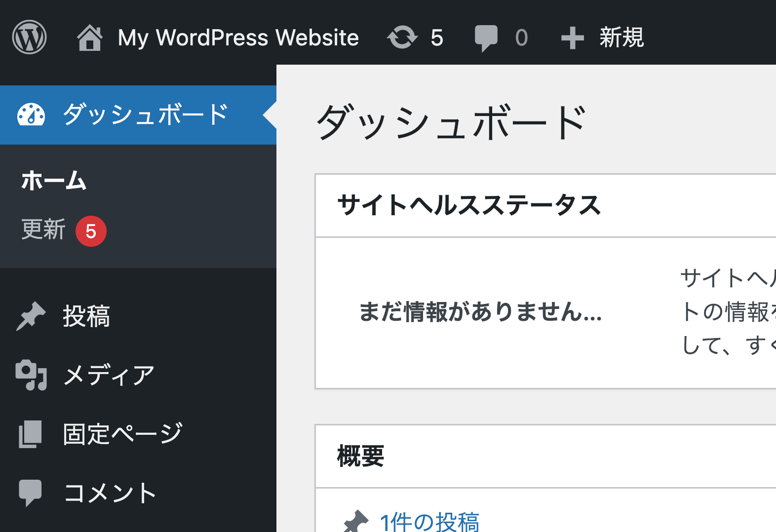Click the dashboard gauge icon in sidebar
Image resolution: width=776 pixels, height=532 pixels.
coord(31,114)
